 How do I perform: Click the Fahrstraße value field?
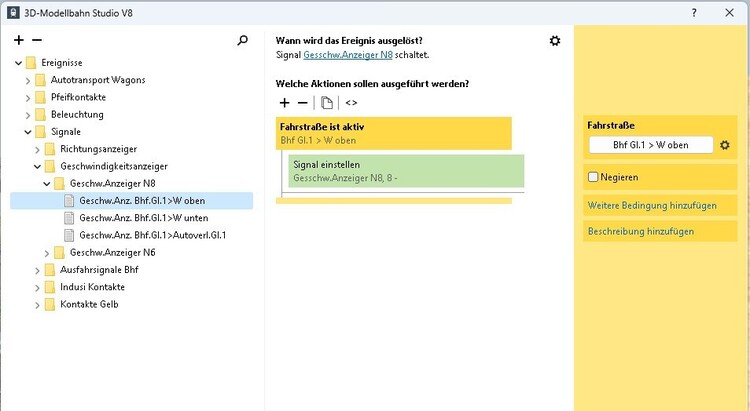pyautogui.click(x=651, y=145)
